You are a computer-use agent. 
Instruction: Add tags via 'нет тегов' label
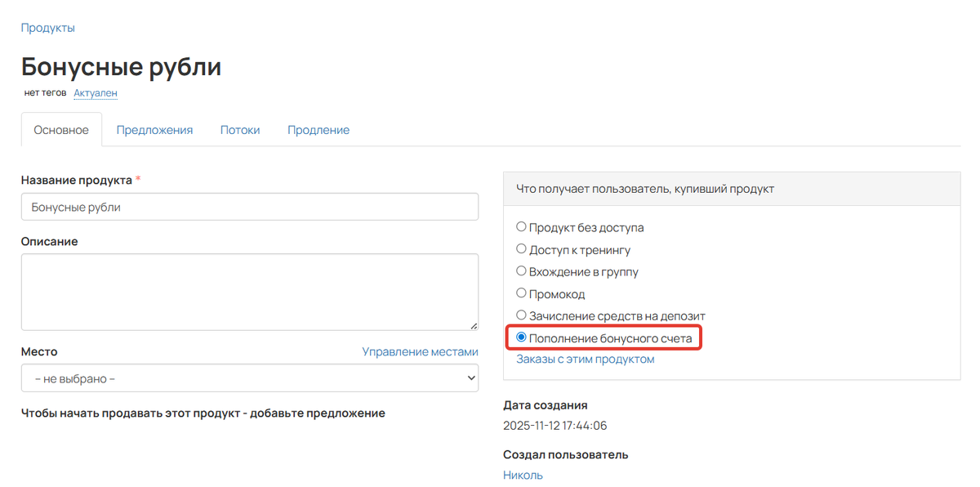(x=44, y=92)
